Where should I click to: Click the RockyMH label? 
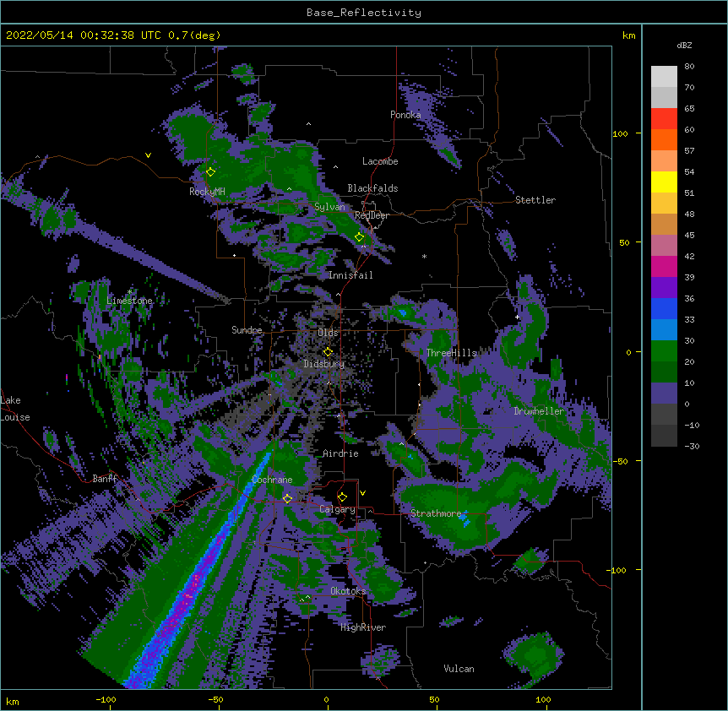[x=207, y=191]
